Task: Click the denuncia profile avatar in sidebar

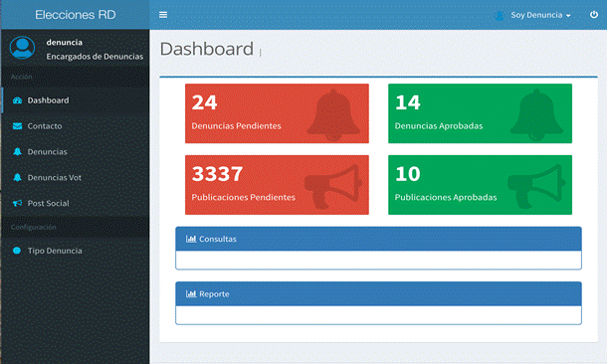Action: point(22,48)
